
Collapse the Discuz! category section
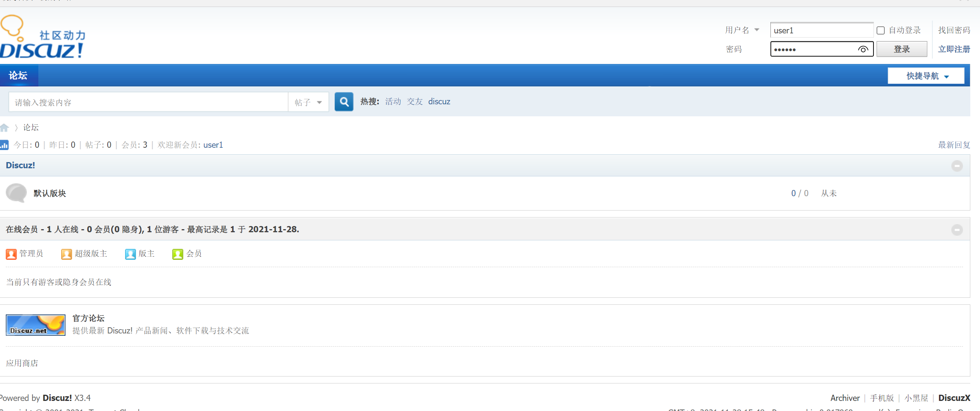[957, 166]
